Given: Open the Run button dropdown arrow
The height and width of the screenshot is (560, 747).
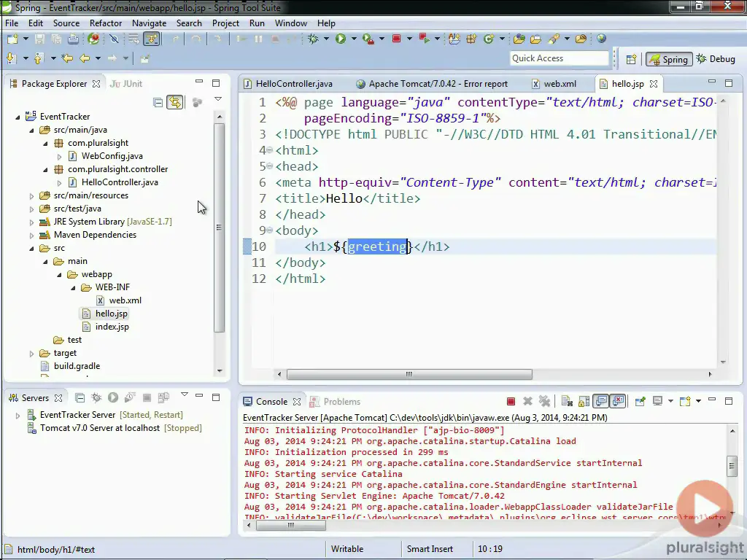Looking at the screenshot, I should (x=354, y=39).
